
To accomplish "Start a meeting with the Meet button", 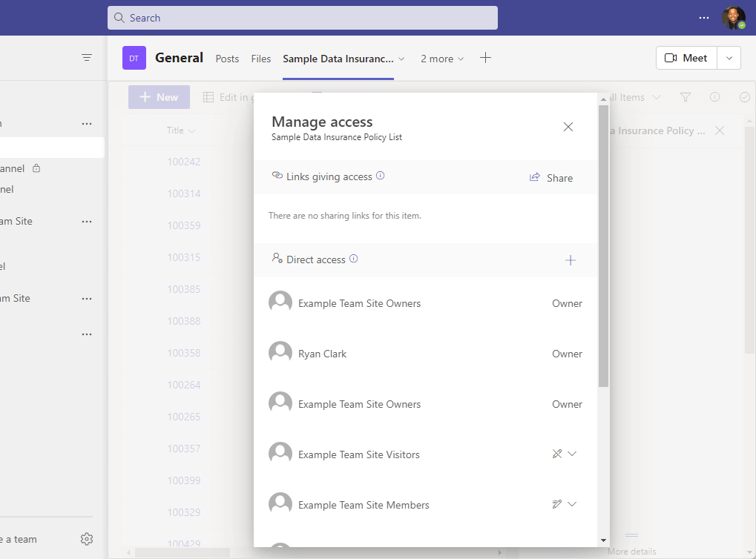I will 686,58.
